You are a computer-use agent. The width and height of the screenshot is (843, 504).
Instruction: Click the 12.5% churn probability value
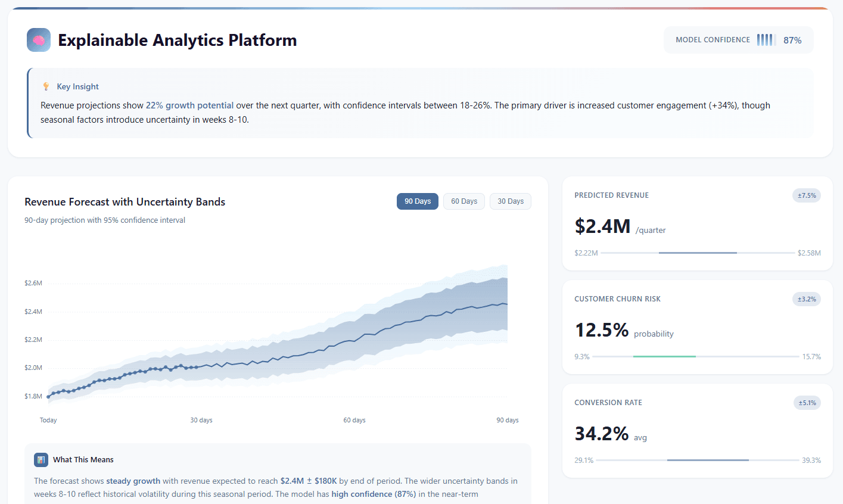pos(602,330)
